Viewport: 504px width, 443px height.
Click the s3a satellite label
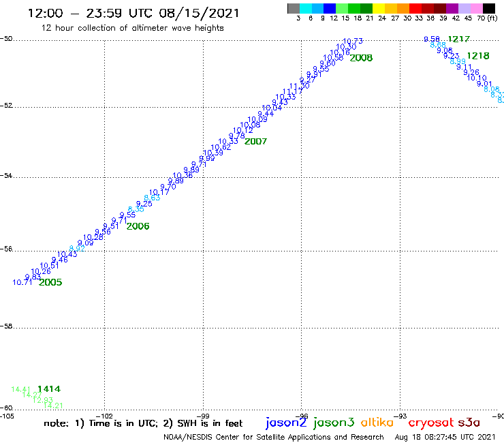pyautogui.click(x=469, y=423)
